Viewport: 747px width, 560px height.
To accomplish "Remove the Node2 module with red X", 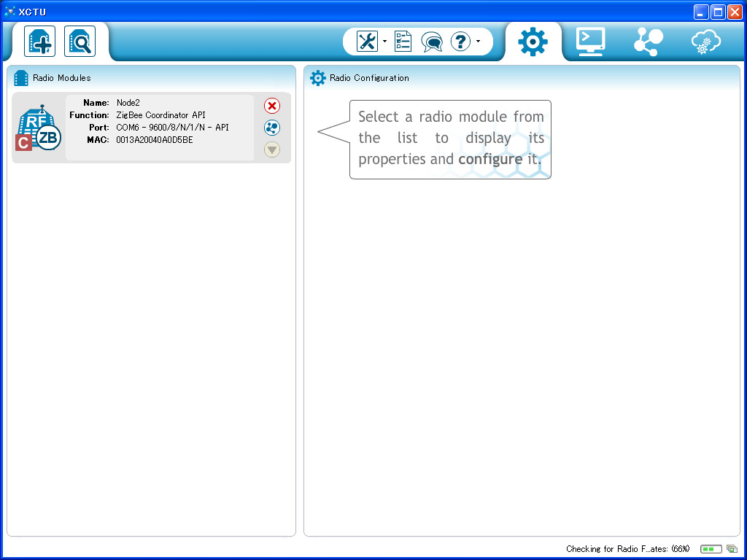I will coord(272,106).
